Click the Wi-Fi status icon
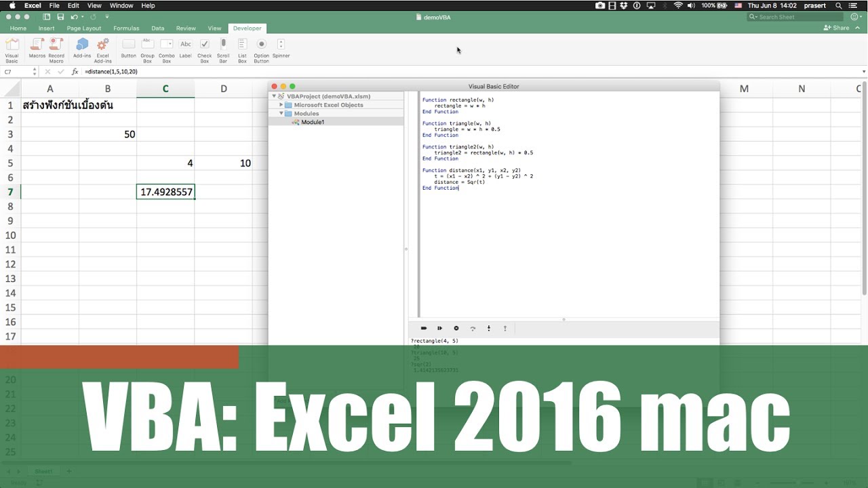 pos(678,5)
